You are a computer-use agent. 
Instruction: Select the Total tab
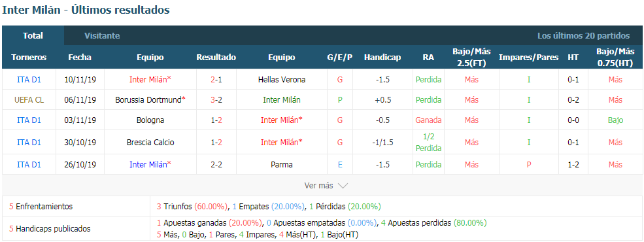point(33,36)
